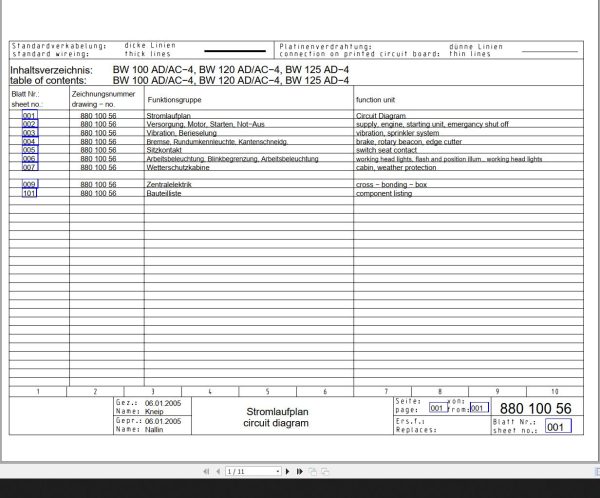
Task: Click the Inhaltsverzeichnis heading
Action: (x=51, y=70)
